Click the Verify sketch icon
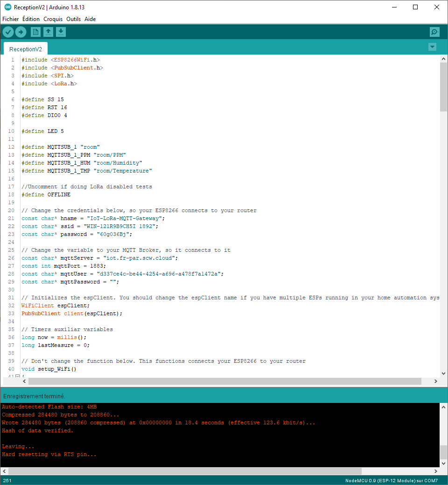This screenshot has width=448, height=485. tap(8, 32)
